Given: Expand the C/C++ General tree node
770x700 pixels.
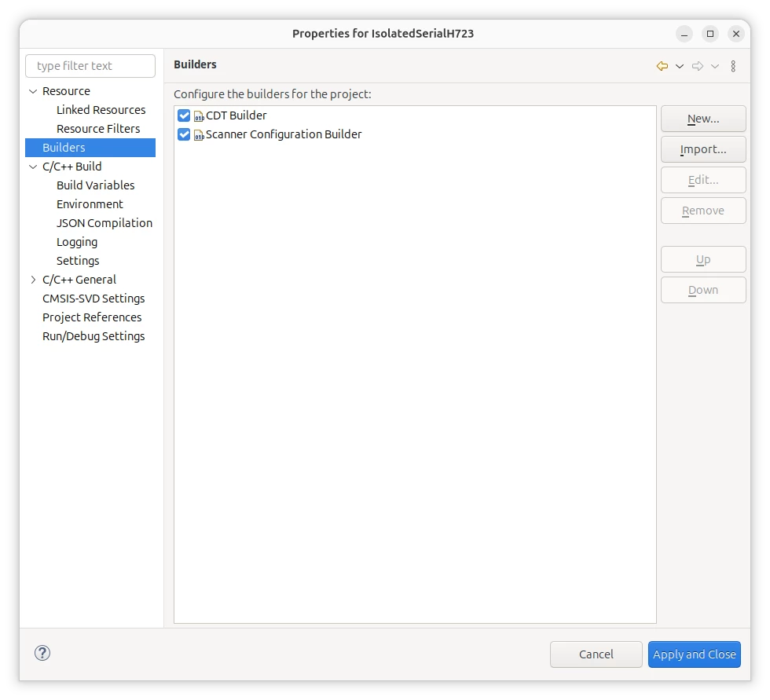Looking at the screenshot, I should [x=33, y=280].
